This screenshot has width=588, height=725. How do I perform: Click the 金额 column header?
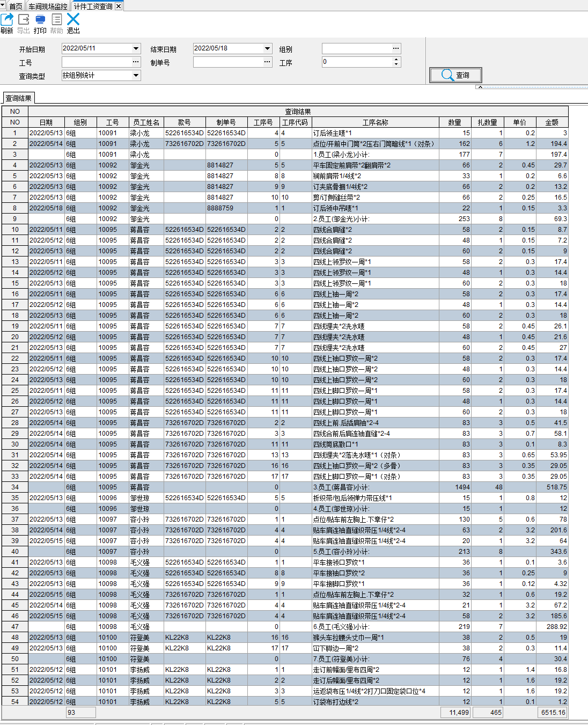[552, 122]
